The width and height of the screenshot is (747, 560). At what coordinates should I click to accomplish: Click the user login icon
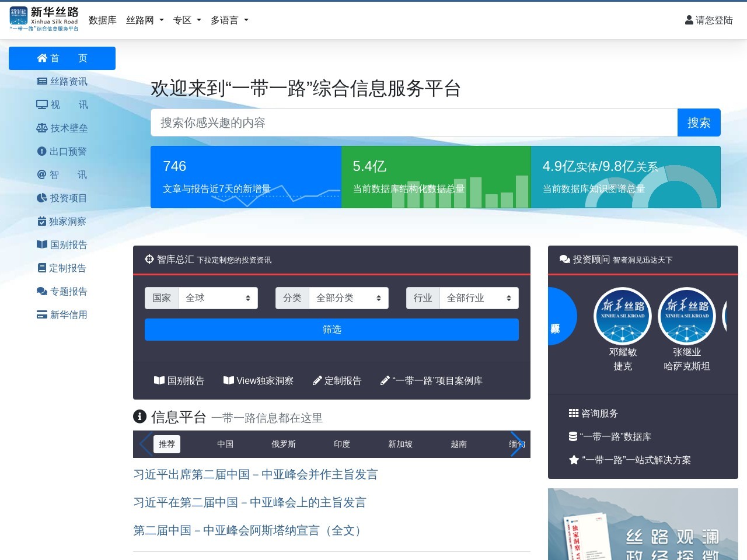pyautogui.click(x=689, y=20)
